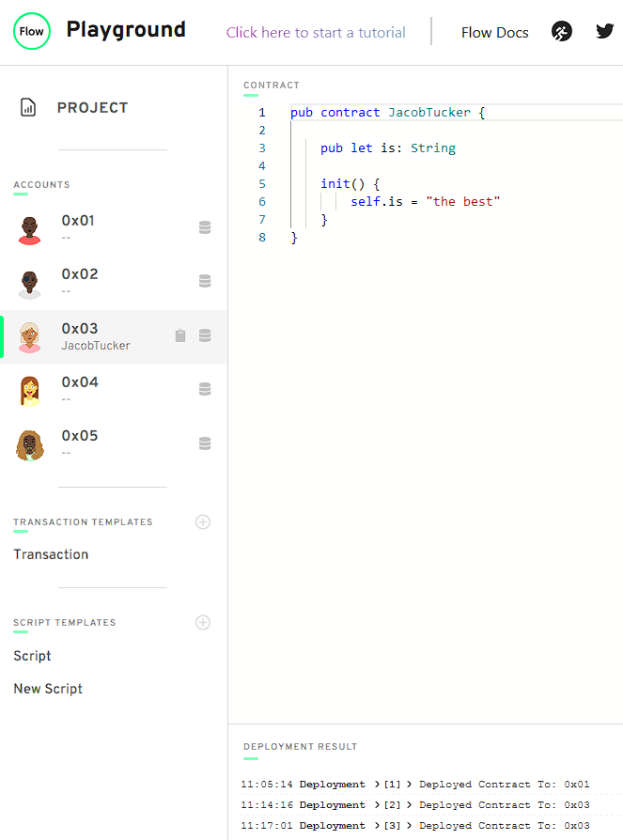Open the New Script template

point(48,689)
